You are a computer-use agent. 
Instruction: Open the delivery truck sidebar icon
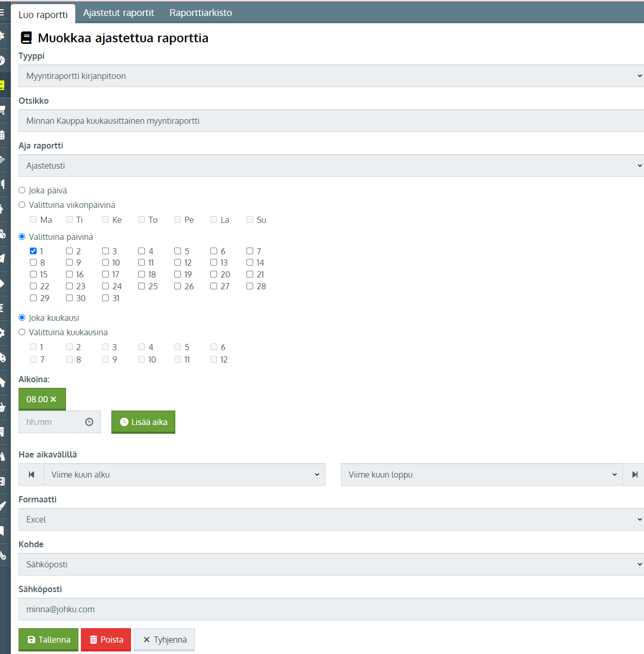(2, 357)
